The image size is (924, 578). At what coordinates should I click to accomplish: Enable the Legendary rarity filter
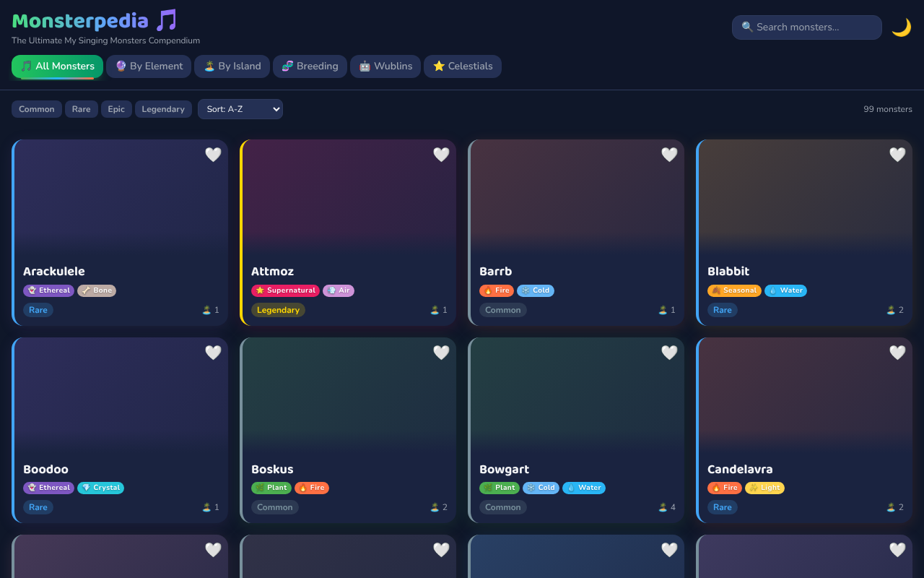163,109
